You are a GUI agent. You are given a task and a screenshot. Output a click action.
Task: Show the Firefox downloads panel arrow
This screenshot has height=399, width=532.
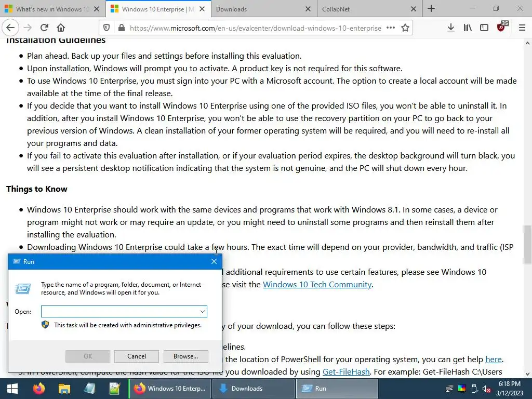click(451, 28)
